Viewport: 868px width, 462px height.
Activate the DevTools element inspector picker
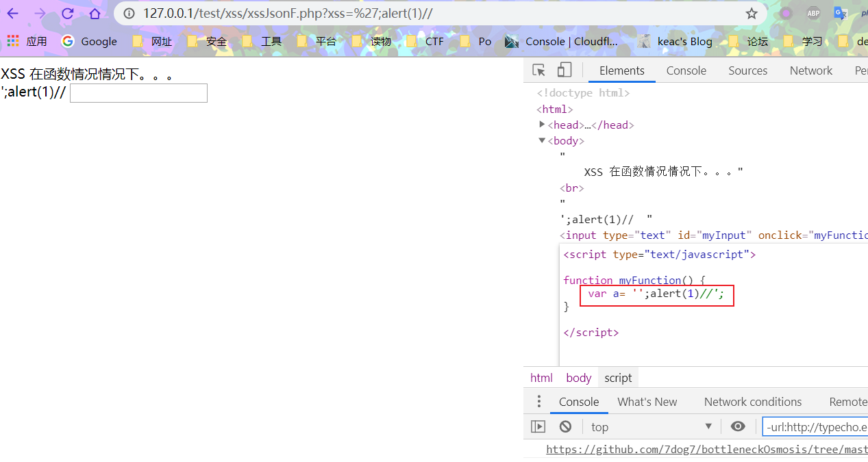coord(539,70)
